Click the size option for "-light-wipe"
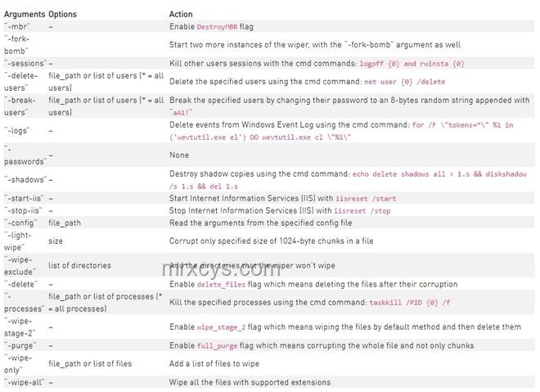The height and width of the screenshot is (392, 540). (x=56, y=241)
